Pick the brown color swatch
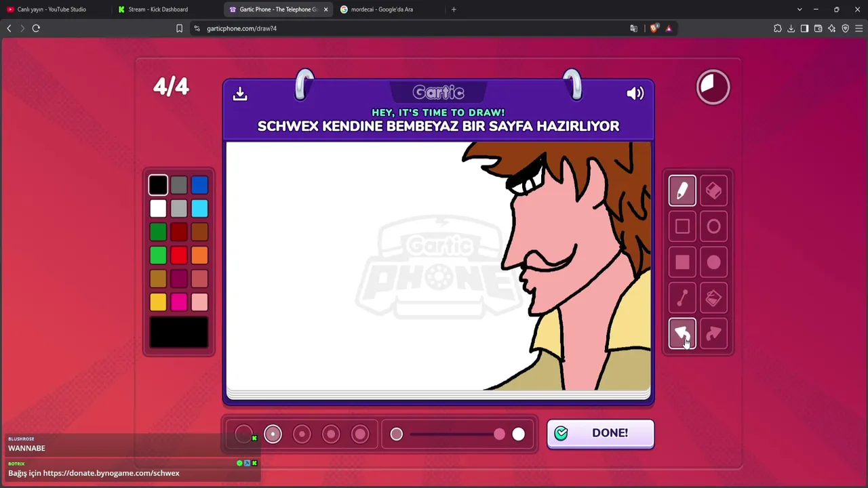 [x=199, y=232]
